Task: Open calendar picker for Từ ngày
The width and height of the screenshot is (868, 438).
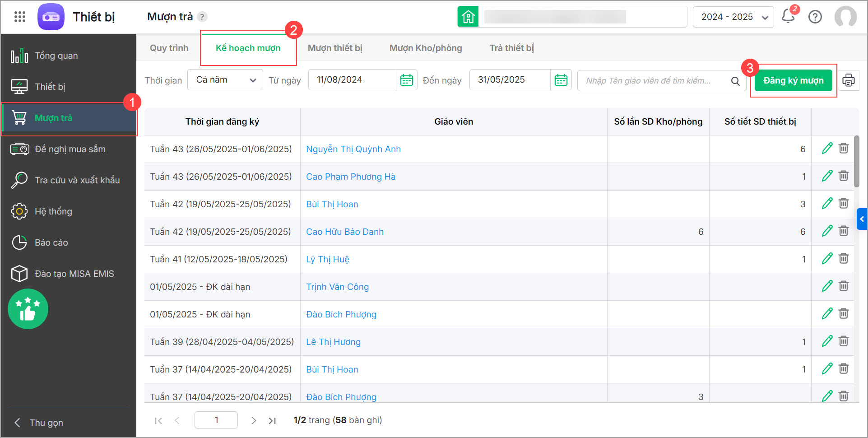Action: (406, 80)
